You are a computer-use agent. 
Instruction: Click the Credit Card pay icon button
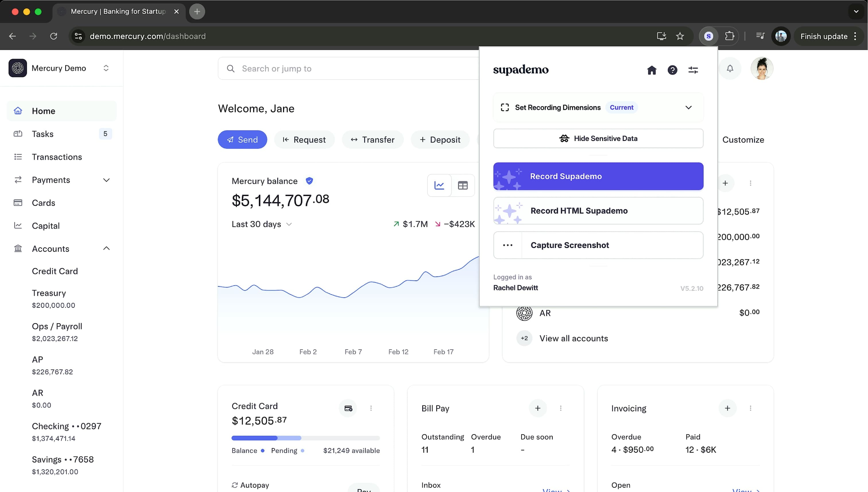tap(348, 408)
